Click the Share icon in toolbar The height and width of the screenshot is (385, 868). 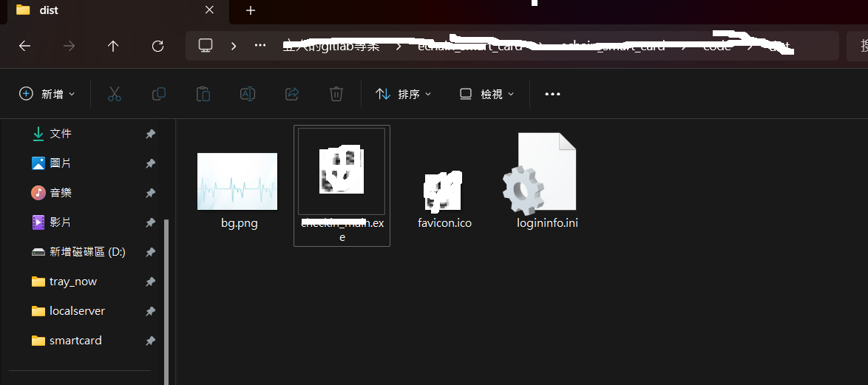point(292,94)
